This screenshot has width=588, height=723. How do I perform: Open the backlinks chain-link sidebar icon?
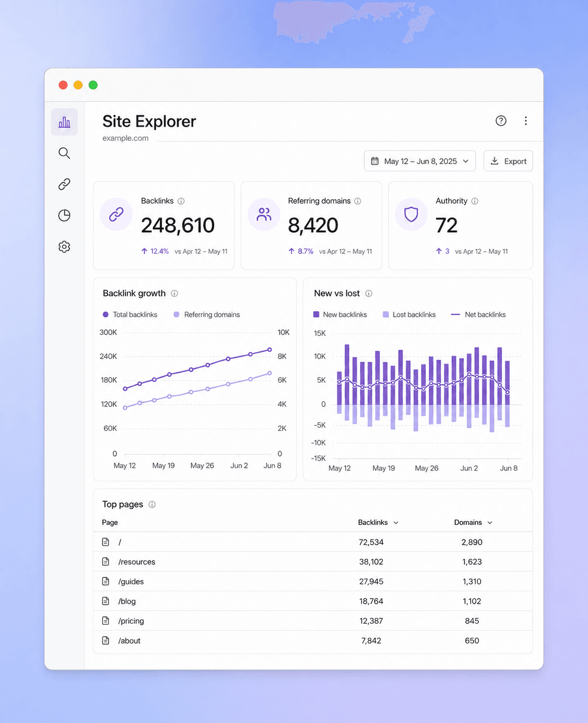(64, 184)
